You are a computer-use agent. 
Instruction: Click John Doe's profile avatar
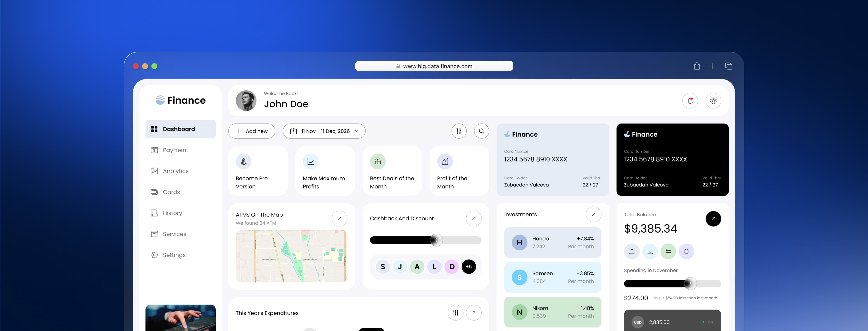[246, 101]
